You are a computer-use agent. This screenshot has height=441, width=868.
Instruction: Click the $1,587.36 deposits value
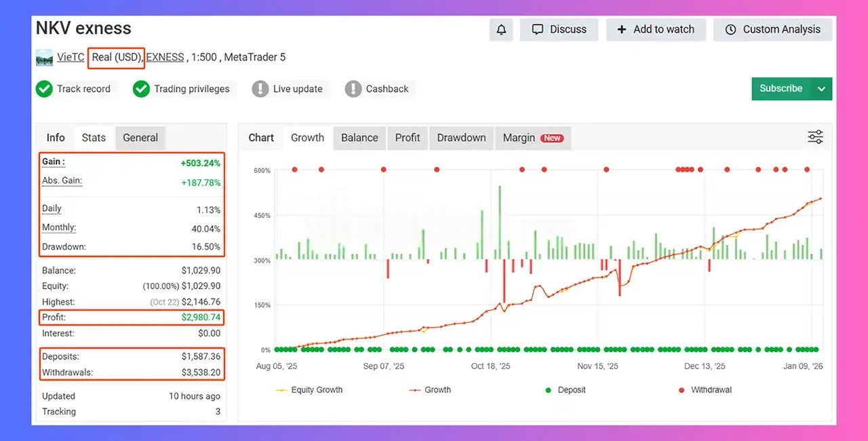pos(201,356)
